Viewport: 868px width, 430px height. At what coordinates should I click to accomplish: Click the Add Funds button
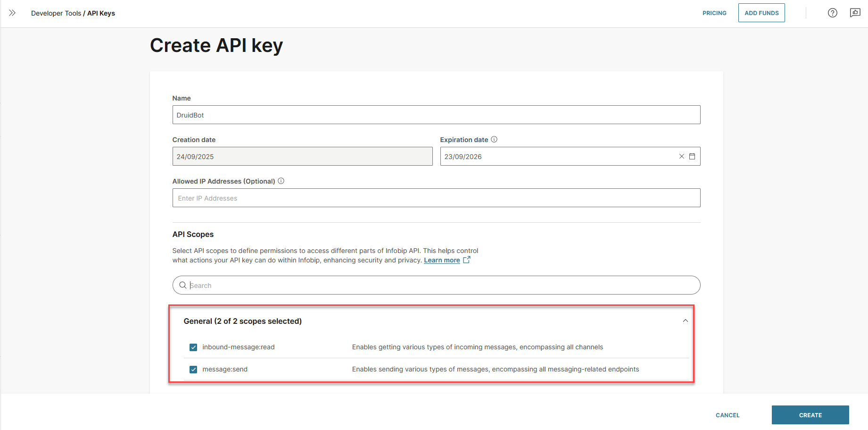click(x=761, y=13)
